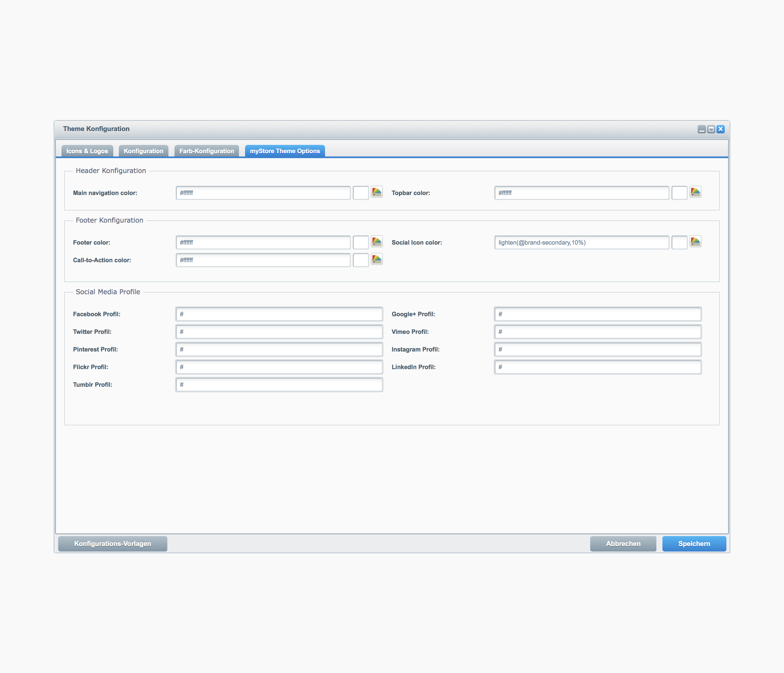Open color picker for Main navigation color
Viewport: 784px width, 673px height.
click(x=377, y=192)
